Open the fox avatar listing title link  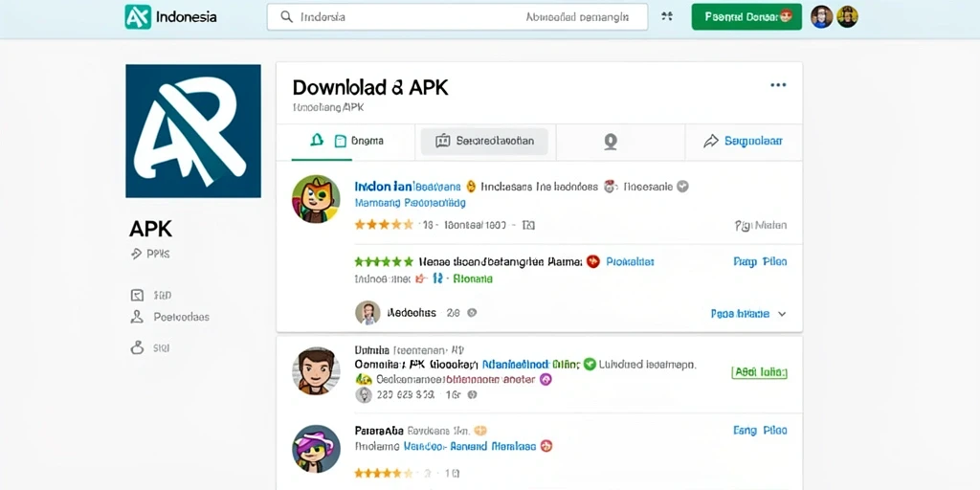tap(383, 187)
